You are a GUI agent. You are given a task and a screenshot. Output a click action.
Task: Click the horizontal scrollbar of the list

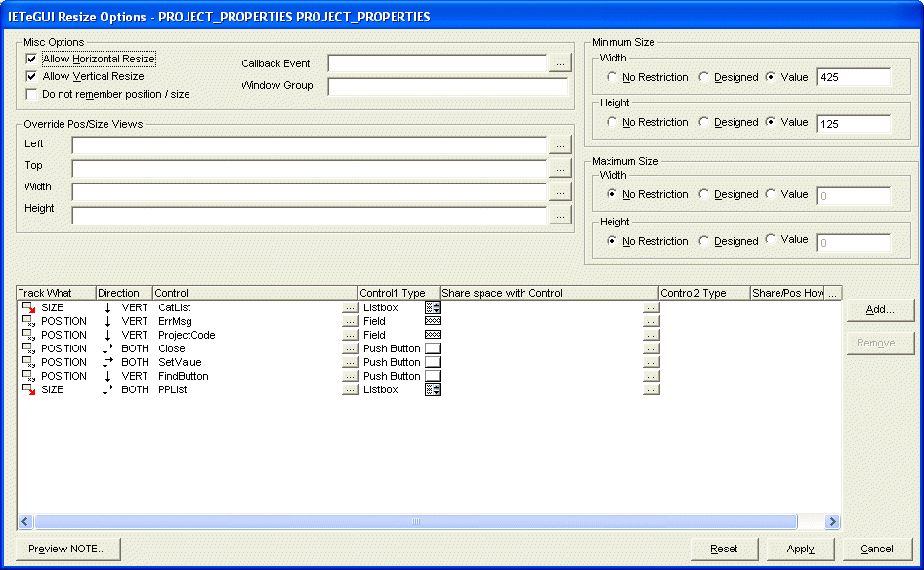tap(415, 522)
